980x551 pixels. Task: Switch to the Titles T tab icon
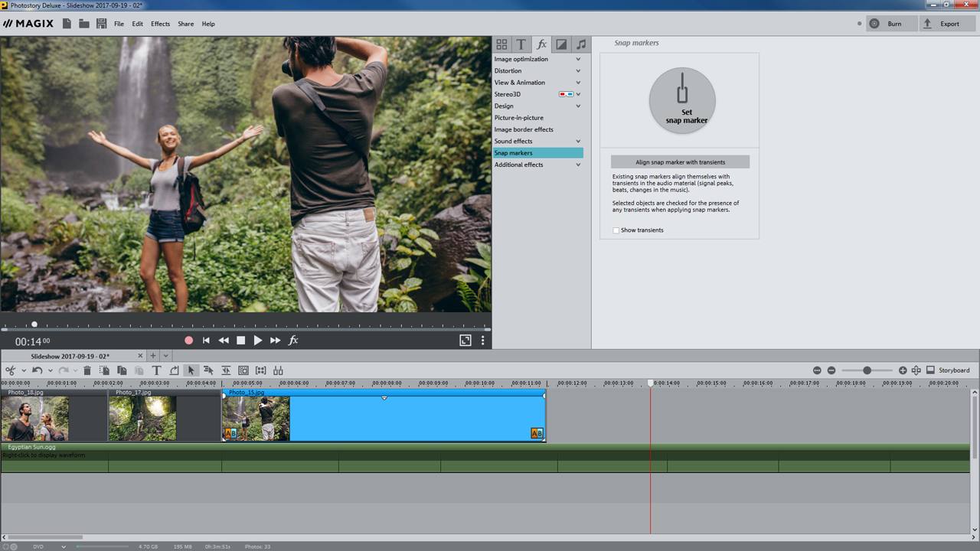[x=521, y=44]
